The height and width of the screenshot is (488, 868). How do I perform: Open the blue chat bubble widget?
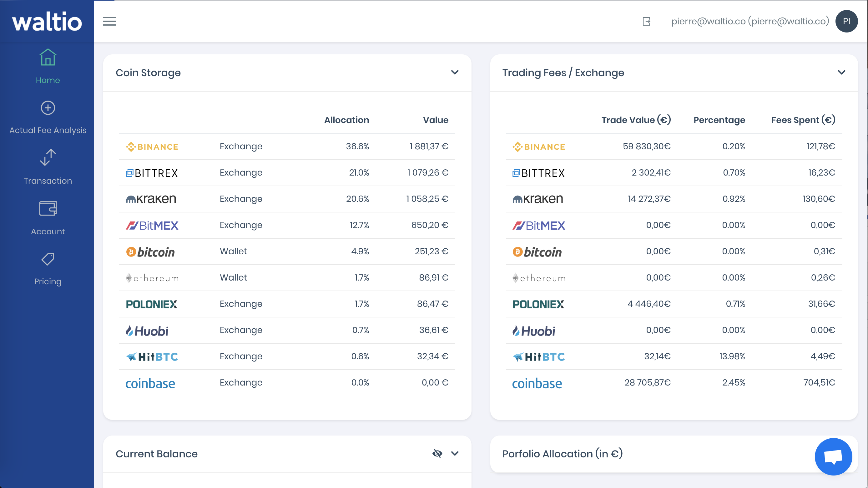coord(833,457)
